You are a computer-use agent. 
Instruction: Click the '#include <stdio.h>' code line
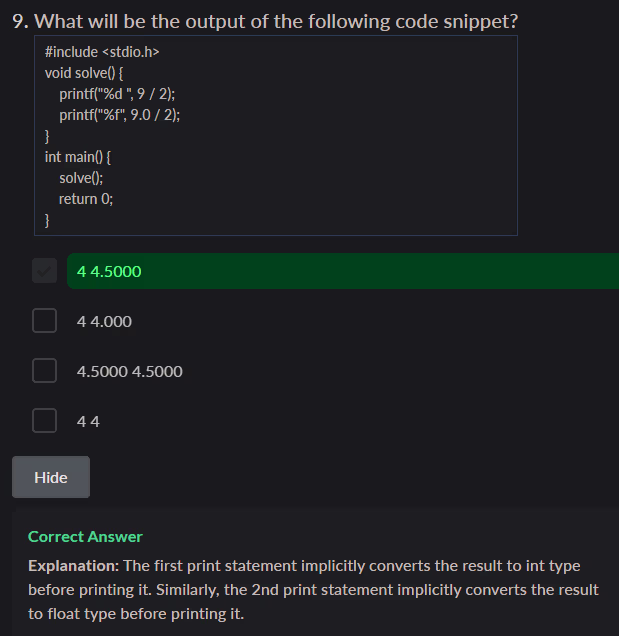102,51
